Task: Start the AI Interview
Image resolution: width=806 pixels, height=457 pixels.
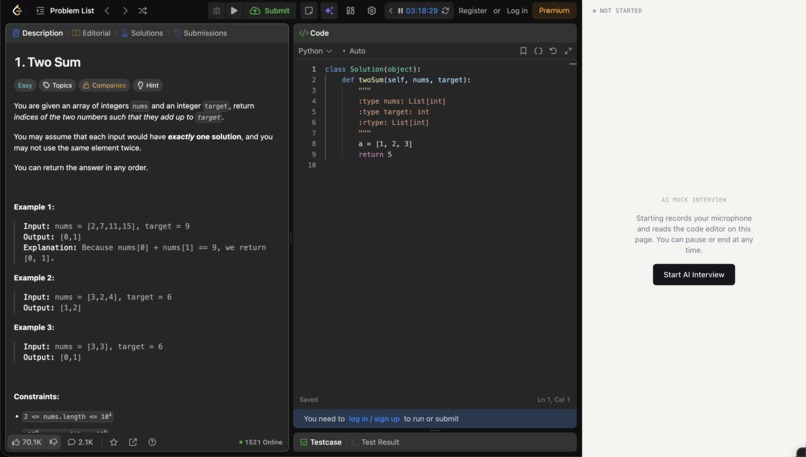Action: [x=693, y=275]
